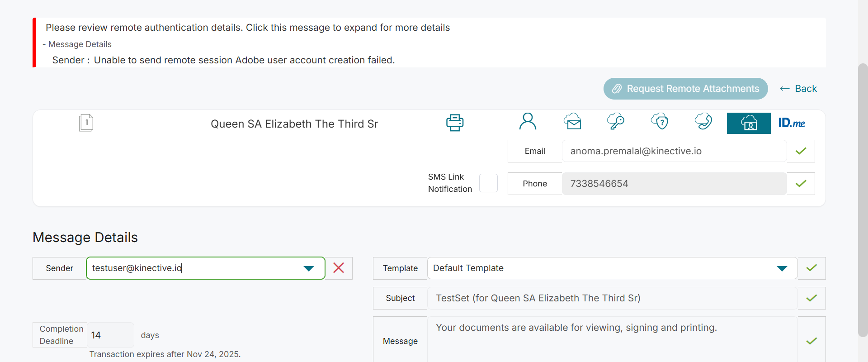Click the green checkmark beside Email field
The image size is (868, 362).
(x=801, y=151)
